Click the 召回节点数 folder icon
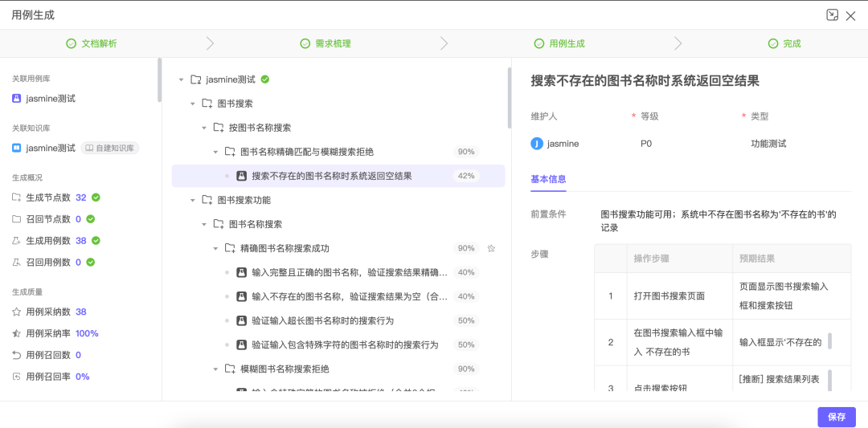This screenshot has width=868, height=428. 17,219
